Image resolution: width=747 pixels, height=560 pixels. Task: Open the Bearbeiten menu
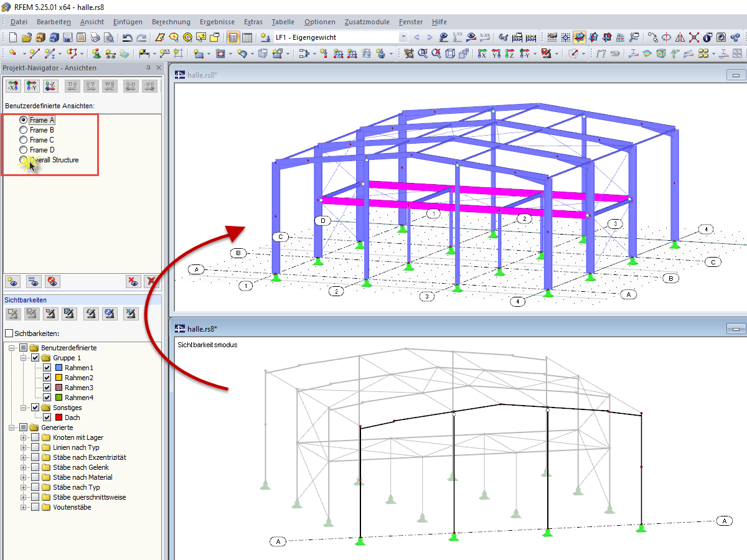[54, 22]
